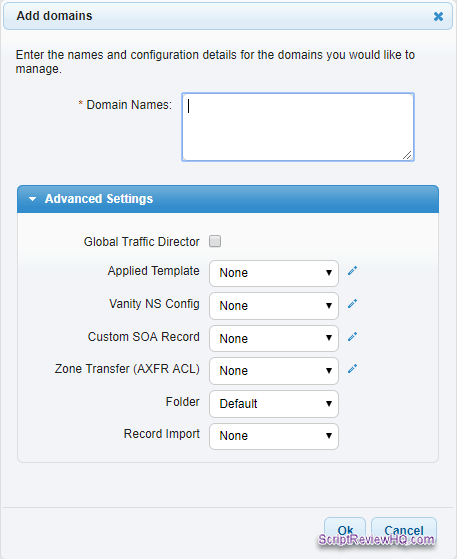Focus the Domain Names text area

(298, 127)
